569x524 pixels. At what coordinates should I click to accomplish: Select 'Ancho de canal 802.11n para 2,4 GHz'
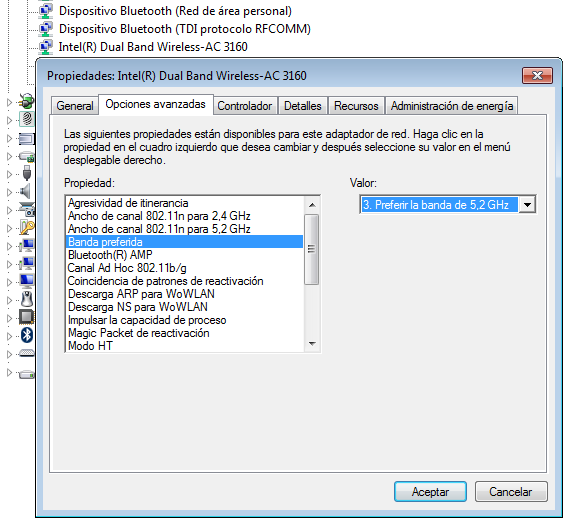[184, 216]
